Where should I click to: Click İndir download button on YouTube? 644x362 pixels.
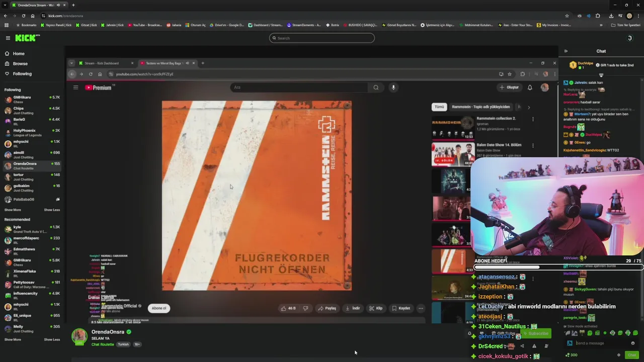tap(353, 308)
